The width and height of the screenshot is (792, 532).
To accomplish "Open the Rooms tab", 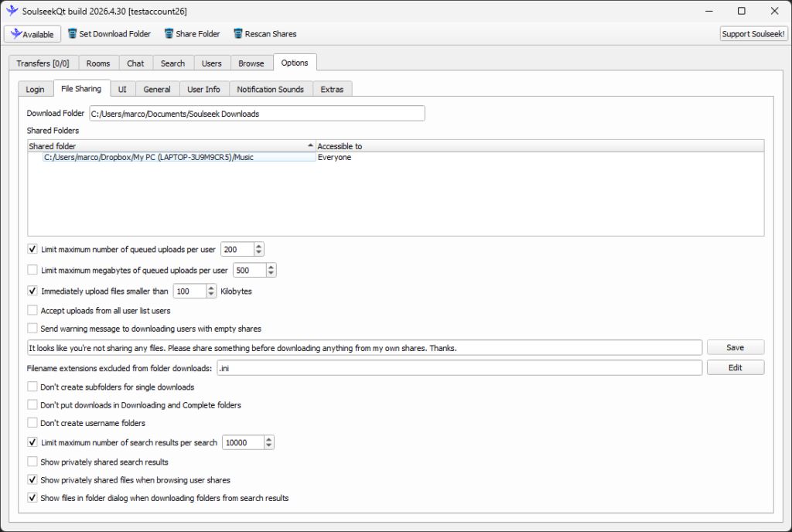I will (x=98, y=63).
